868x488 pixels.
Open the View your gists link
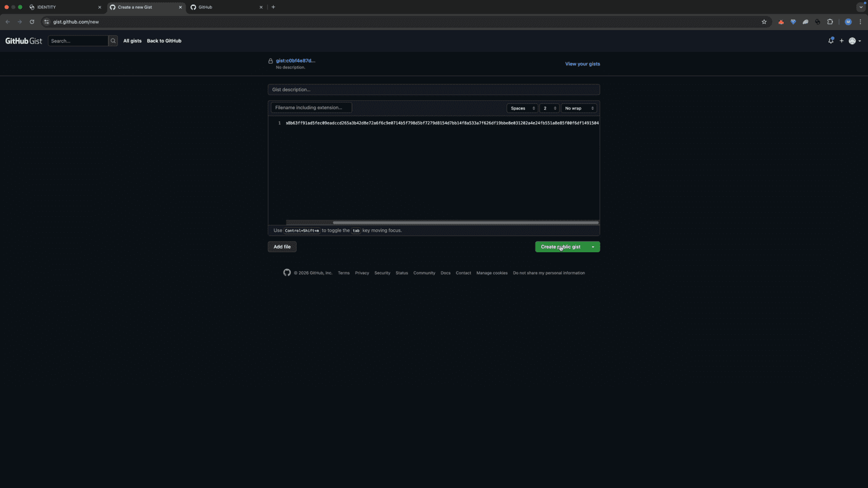click(582, 64)
